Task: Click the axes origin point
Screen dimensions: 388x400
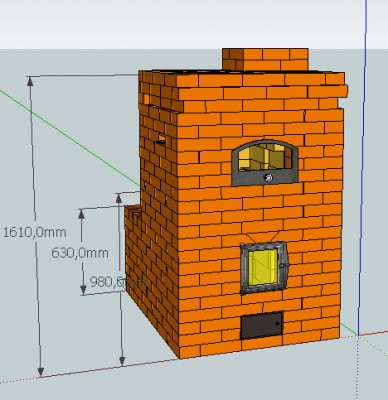Action: [x=359, y=334]
